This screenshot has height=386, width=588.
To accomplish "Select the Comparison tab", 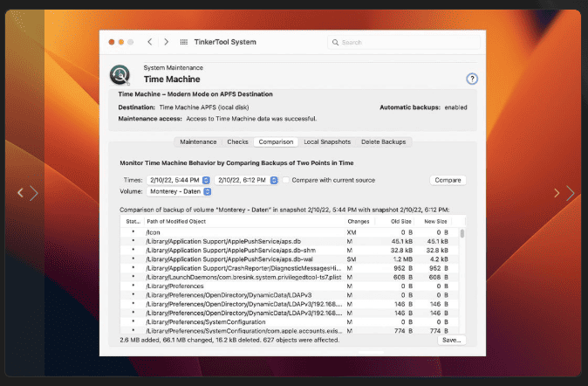I will pyautogui.click(x=276, y=142).
